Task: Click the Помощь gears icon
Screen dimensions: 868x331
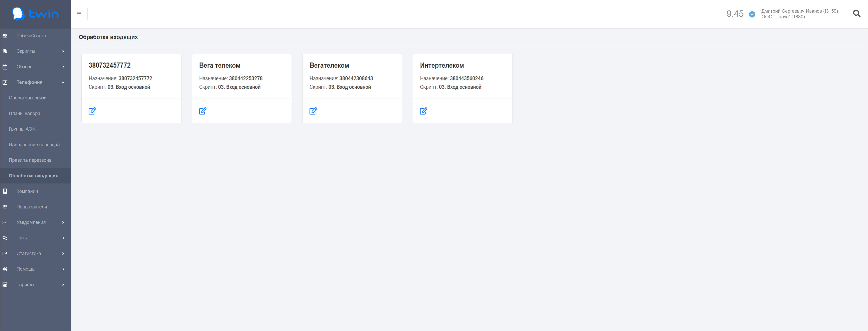Action: [5, 269]
